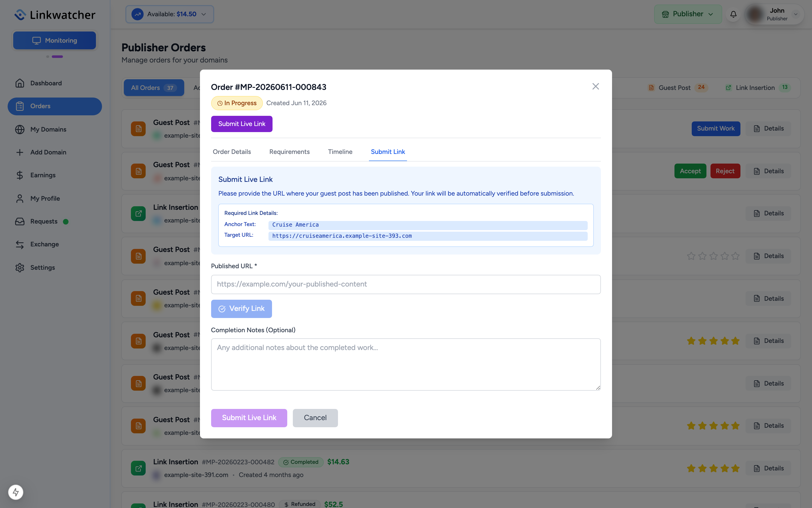
Task: Click the Orders clipboard icon in sidebar
Action: (x=20, y=106)
